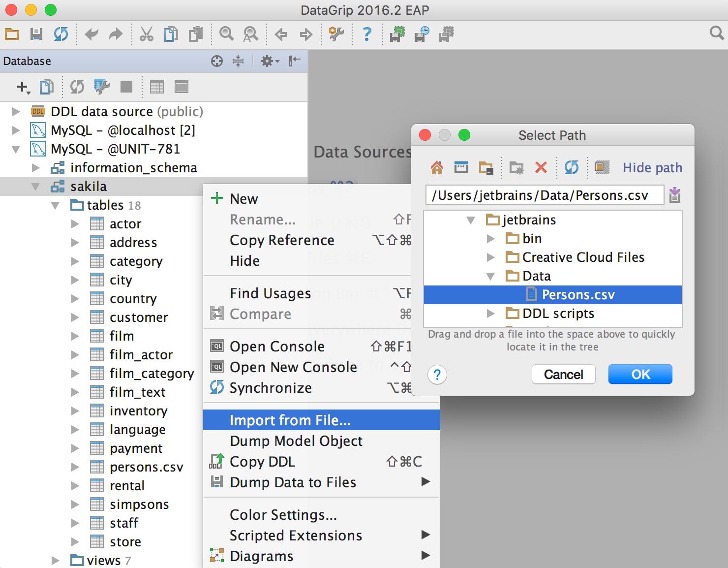The height and width of the screenshot is (568, 728).
Task: Click the Stop square icon in Database toolbar
Action: (x=126, y=87)
